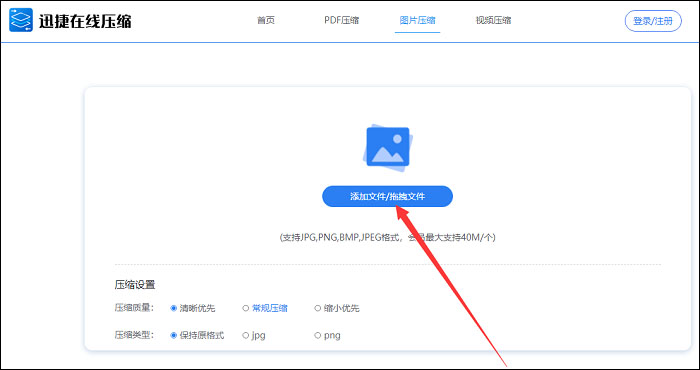Choose jpg as the compression type
700x370 pixels.
254,335
